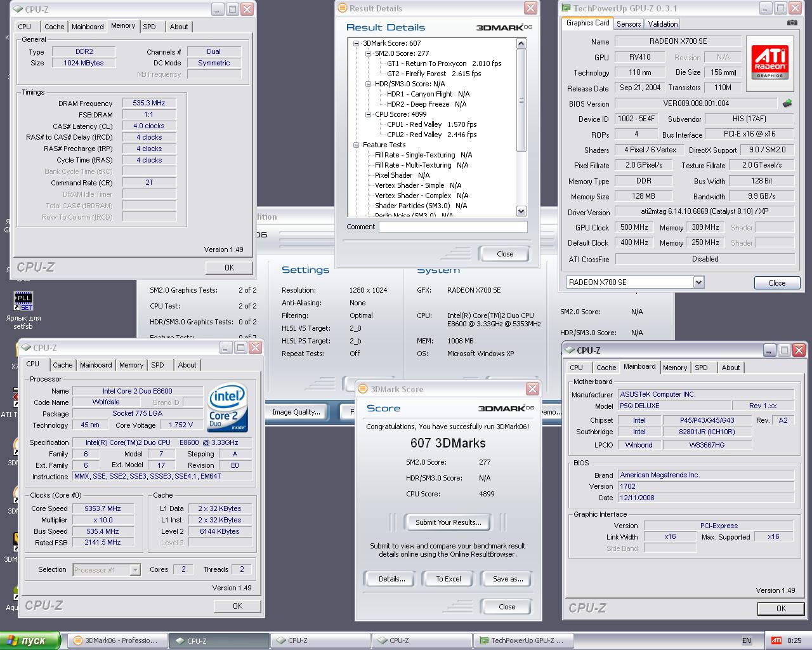Switch to Memory tab in bottom-left CPU-Z
This screenshot has height=650, width=812.
coord(131,365)
